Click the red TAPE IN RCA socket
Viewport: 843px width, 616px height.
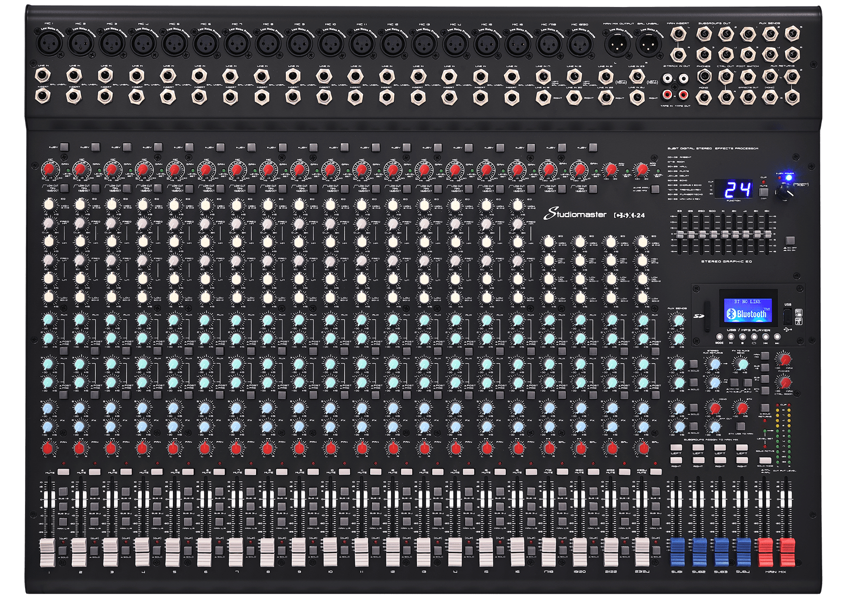tap(667, 95)
